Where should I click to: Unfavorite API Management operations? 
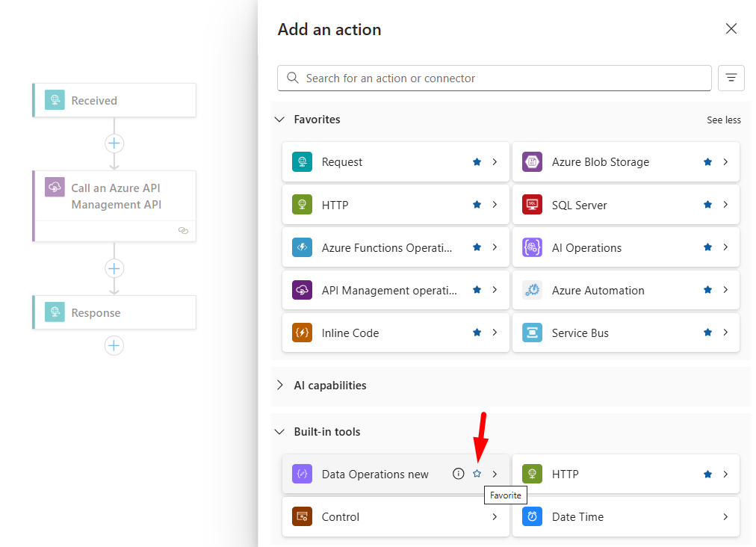pos(477,290)
